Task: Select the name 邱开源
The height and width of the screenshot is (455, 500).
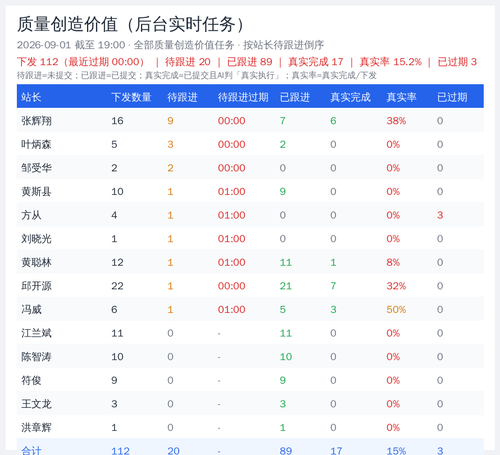Action: click(36, 286)
